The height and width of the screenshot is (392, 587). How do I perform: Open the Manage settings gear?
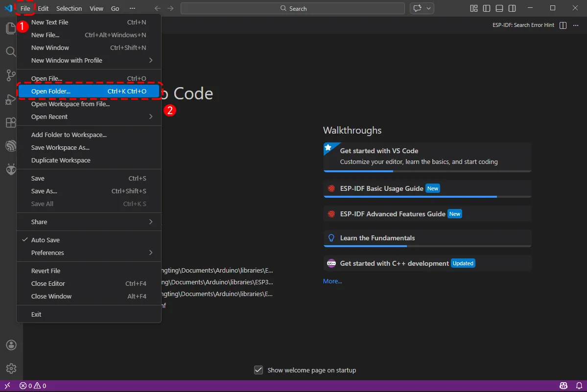[11, 369]
